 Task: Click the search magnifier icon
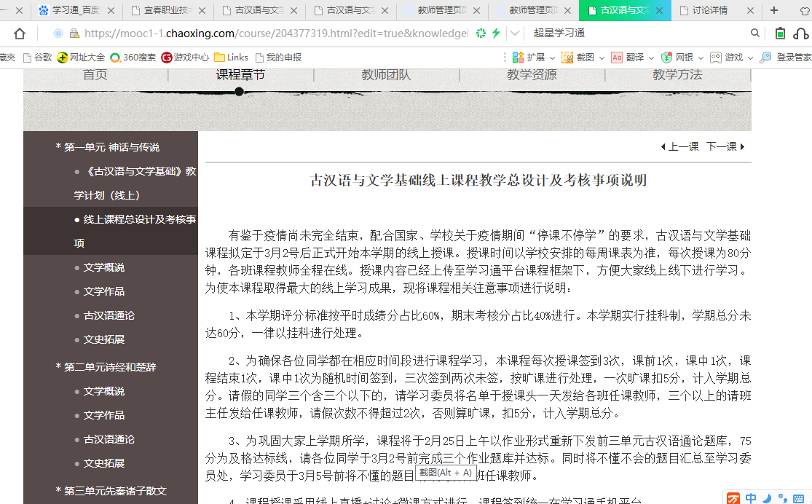click(x=755, y=34)
